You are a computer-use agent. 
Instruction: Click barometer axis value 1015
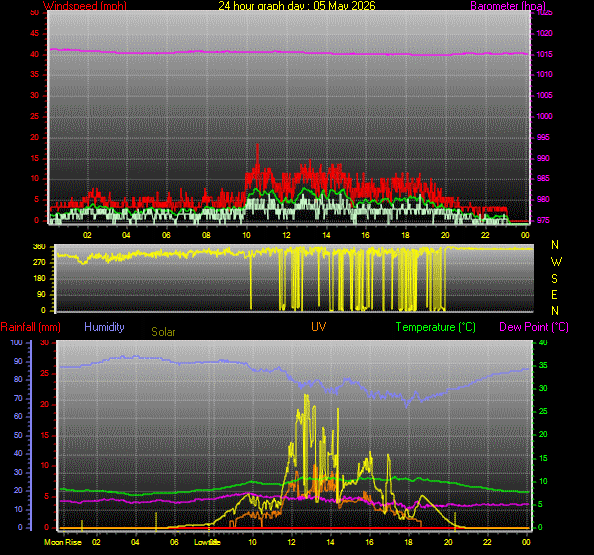pyautogui.click(x=544, y=55)
